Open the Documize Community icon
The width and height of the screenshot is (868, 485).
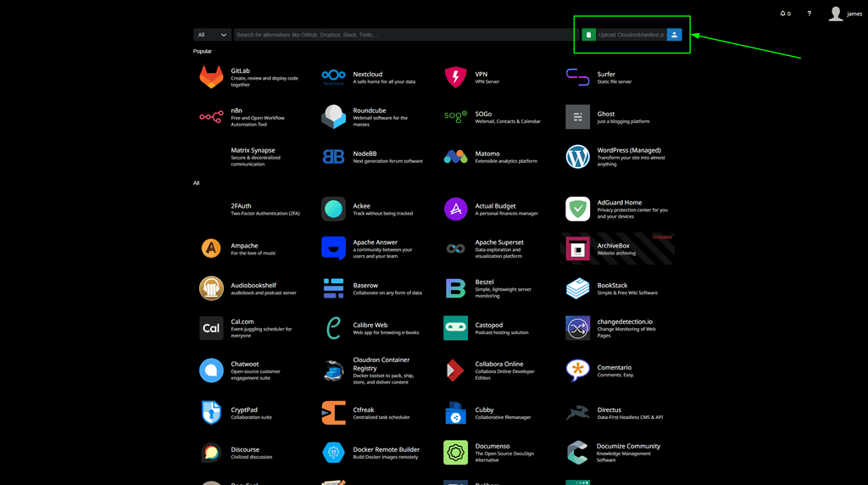577,453
